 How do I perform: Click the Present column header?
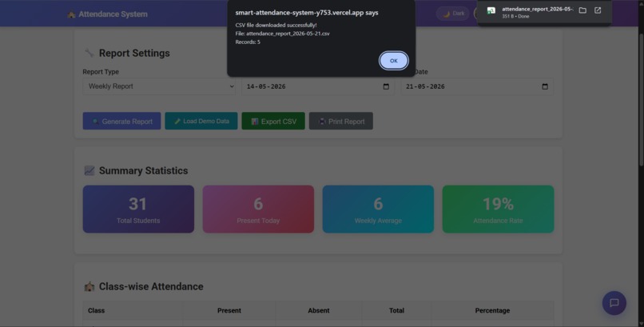229,310
